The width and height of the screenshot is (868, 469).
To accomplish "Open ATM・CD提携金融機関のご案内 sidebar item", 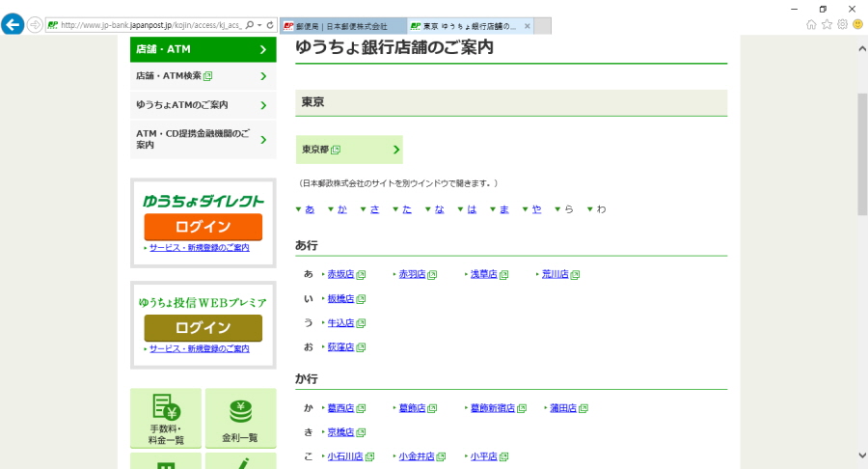I will click(x=203, y=139).
